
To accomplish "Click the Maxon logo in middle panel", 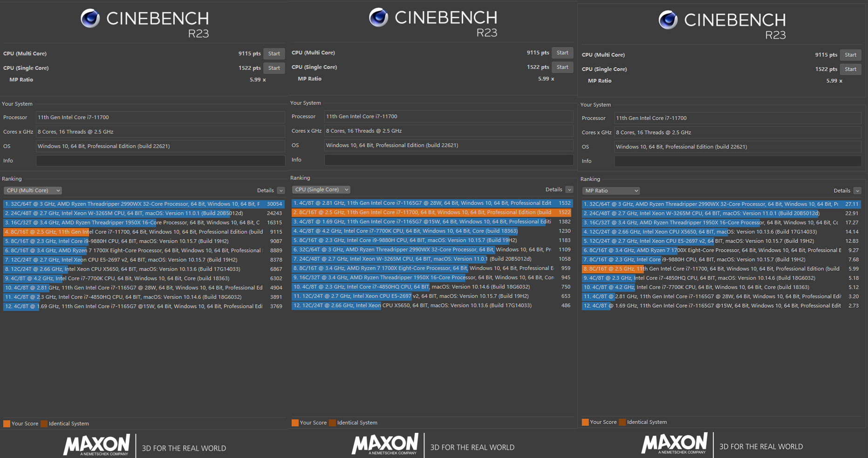I will pyautogui.click(x=385, y=444).
